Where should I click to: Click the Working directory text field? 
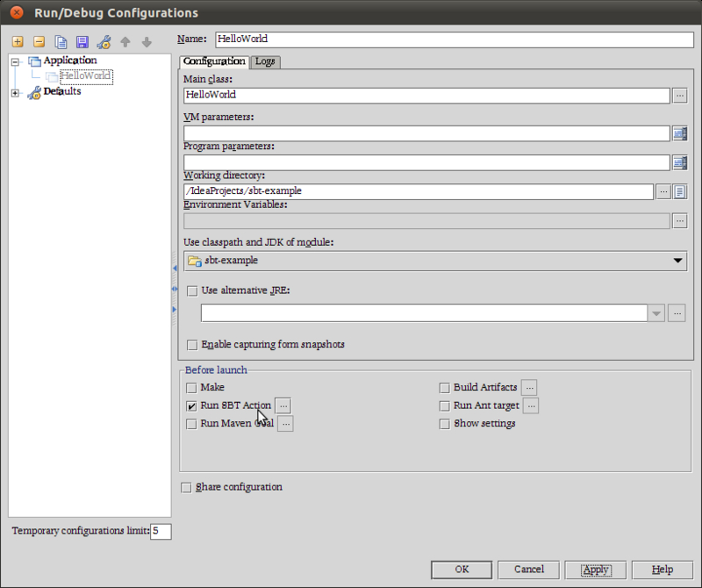tap(419, 191)
